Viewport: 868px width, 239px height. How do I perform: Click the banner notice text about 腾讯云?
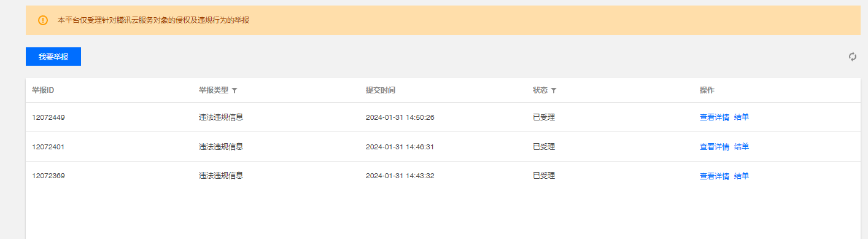(153, 20)
